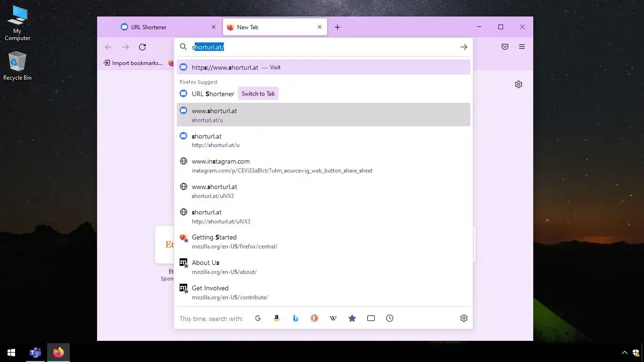Viewport: 644px width, 362px height.
Task: Visit https://www.shorturl.at suggestion
Action: [323, 67]
